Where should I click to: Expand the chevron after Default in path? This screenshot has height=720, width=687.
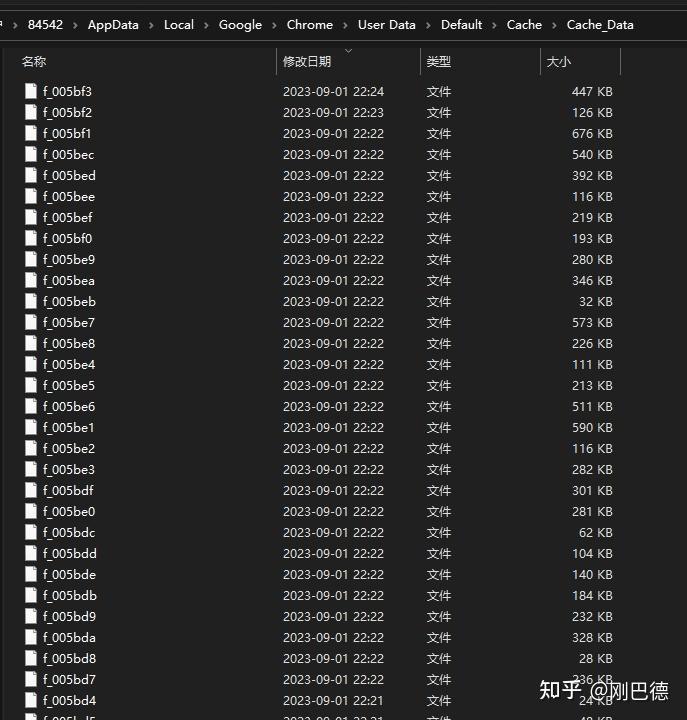[x=495, y=25]
